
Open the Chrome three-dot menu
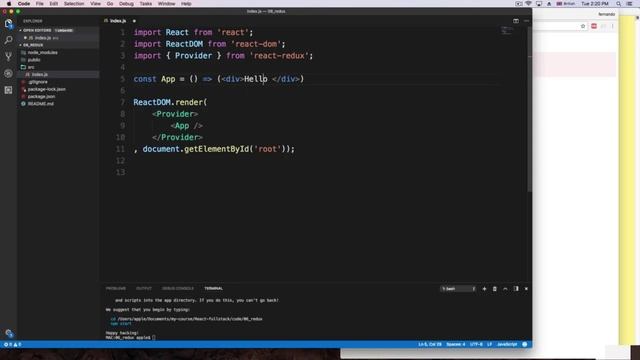point(613,26)
